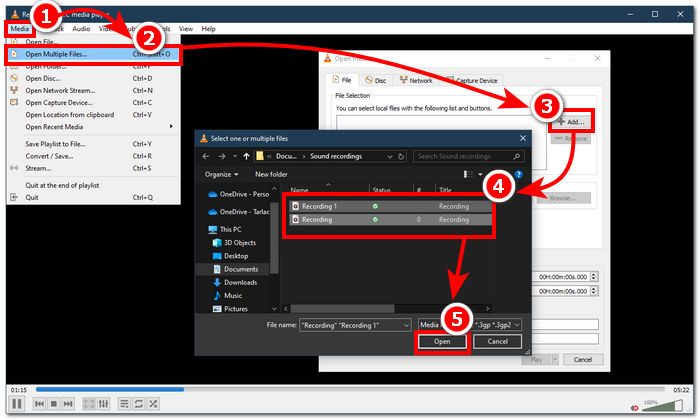The width and height of the screenshot is (700, 420).
Task: Toggle Quit at the end of playlist
Action: [94, 185]
